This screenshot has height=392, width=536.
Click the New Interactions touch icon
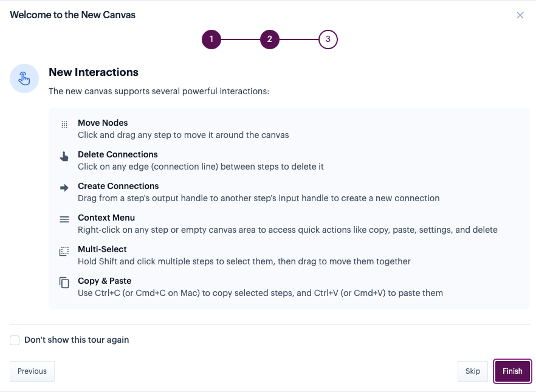coord(24,78)
